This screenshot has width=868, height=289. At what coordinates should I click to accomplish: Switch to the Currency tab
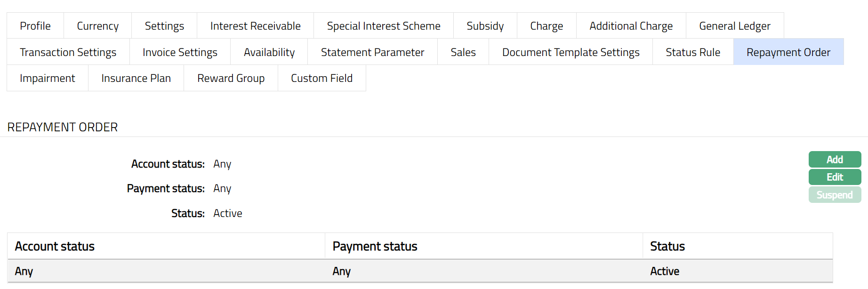point(97,26)
